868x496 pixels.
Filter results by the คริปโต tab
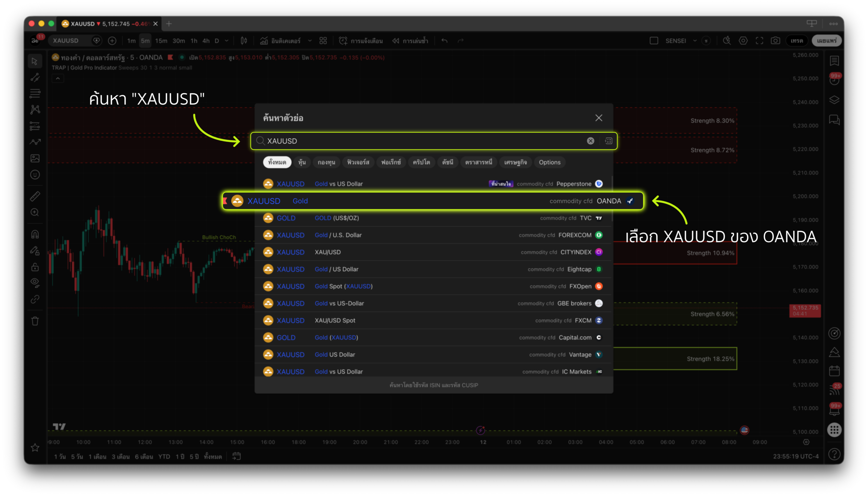coord(421,162)
